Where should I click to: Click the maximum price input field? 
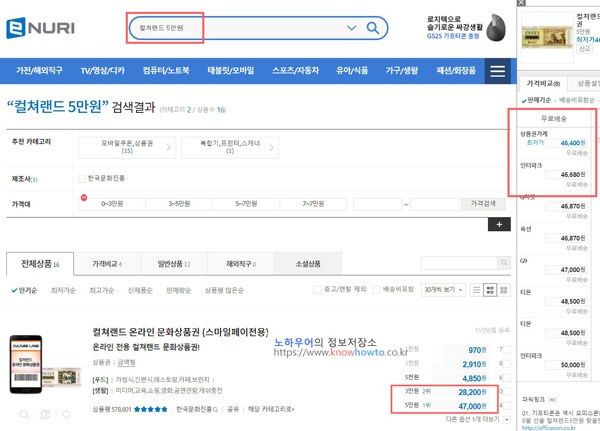434,204
